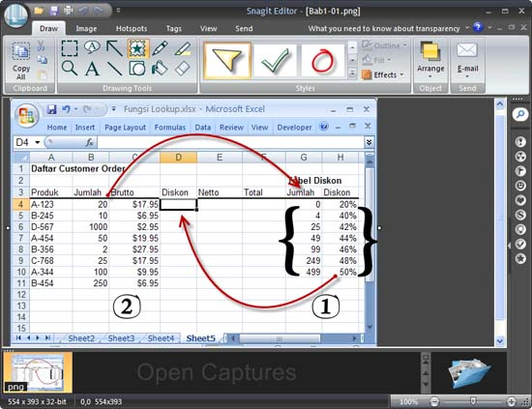Viewport: 532px width, 409px height.
Task: Click the zoom in plus button
Action: tap(511, 402)
